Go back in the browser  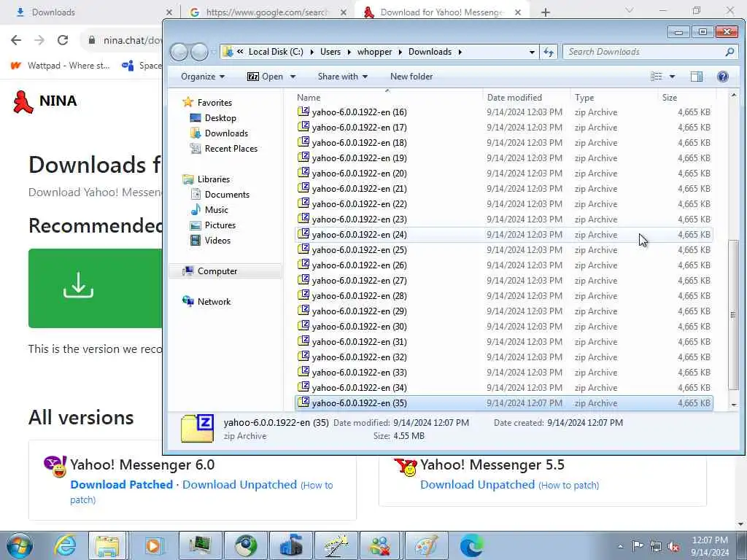pos(16,40)
